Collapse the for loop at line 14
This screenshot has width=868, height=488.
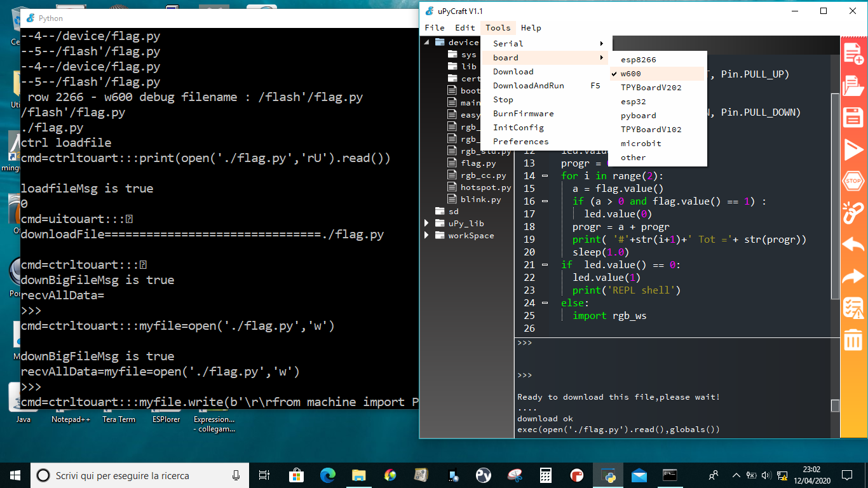pyautogui.click(x=545, y=175)
